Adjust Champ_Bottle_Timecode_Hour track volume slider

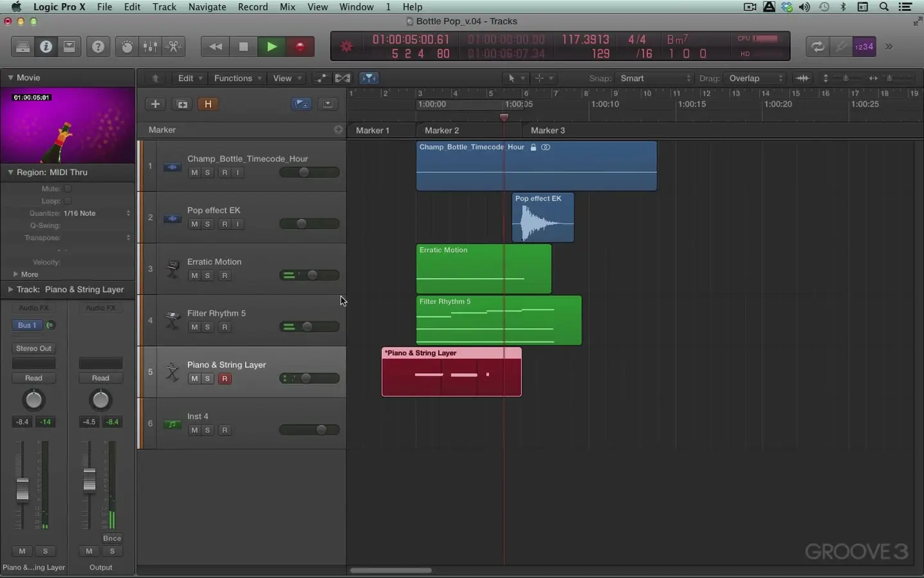309,172
